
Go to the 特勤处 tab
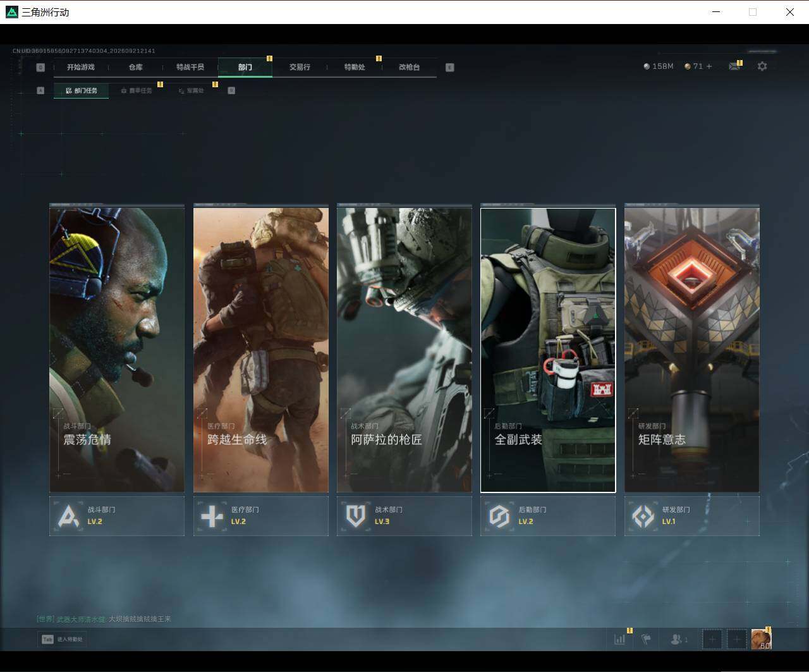point(355,67)
